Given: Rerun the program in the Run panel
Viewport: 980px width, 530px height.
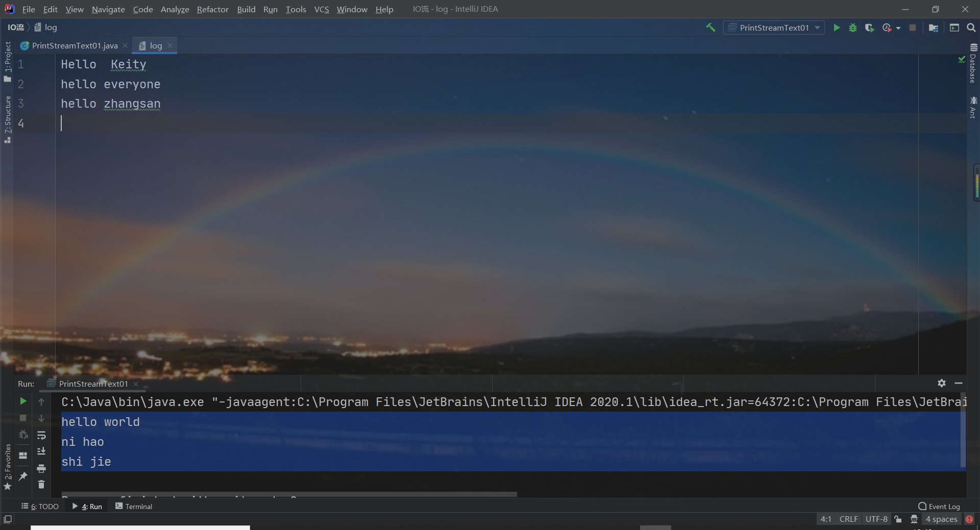Looking at the screenshot, I should (23, 401).
